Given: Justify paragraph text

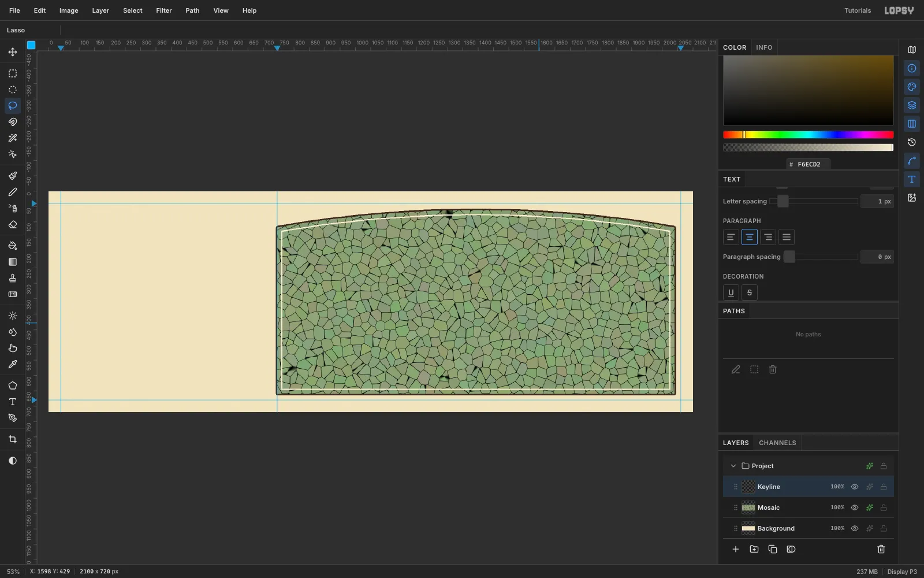Looking at the screenshot, I should coord(787,237).
